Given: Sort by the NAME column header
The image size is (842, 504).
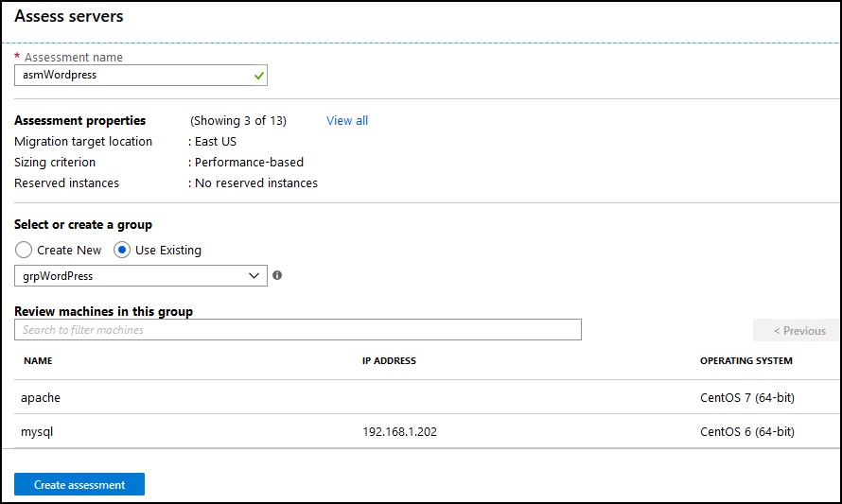Looking at the screenshot, I should click(x=38, y=360).
